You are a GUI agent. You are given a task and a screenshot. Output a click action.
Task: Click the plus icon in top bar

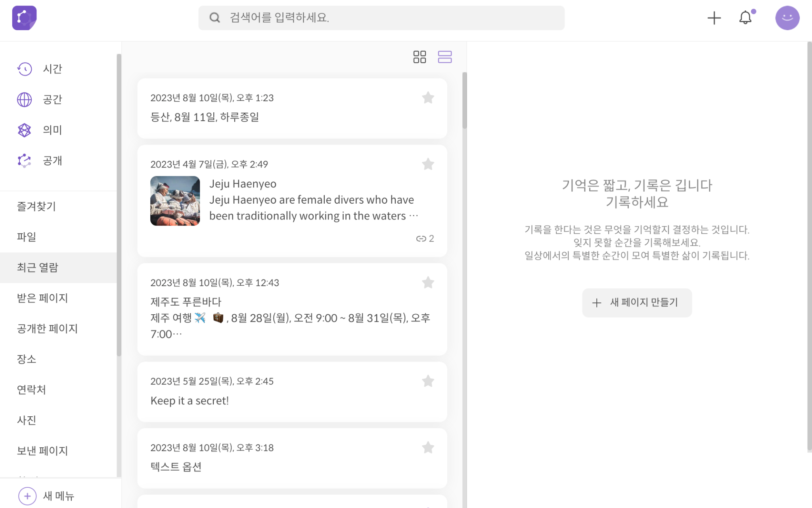pos(714,18)
